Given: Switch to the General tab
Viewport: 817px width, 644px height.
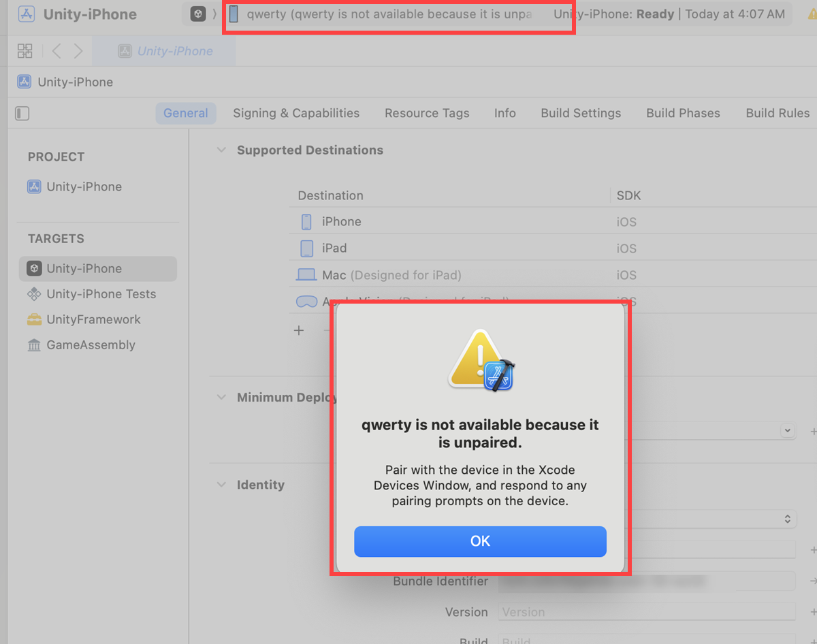Looking at the screenshot, I should (x=186, y=113).
